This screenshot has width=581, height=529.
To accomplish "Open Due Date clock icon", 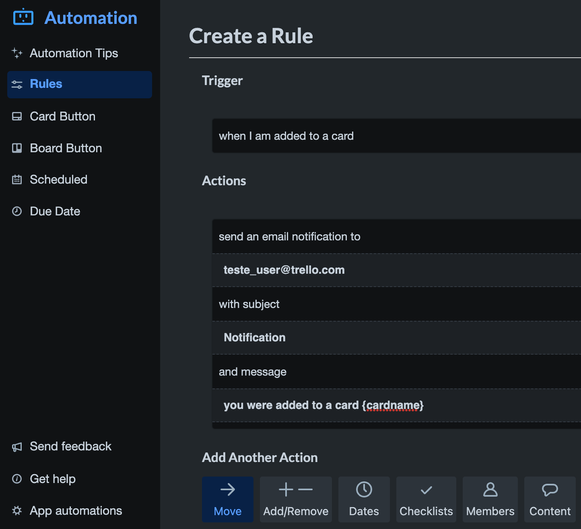I will (x=17, y=211).
